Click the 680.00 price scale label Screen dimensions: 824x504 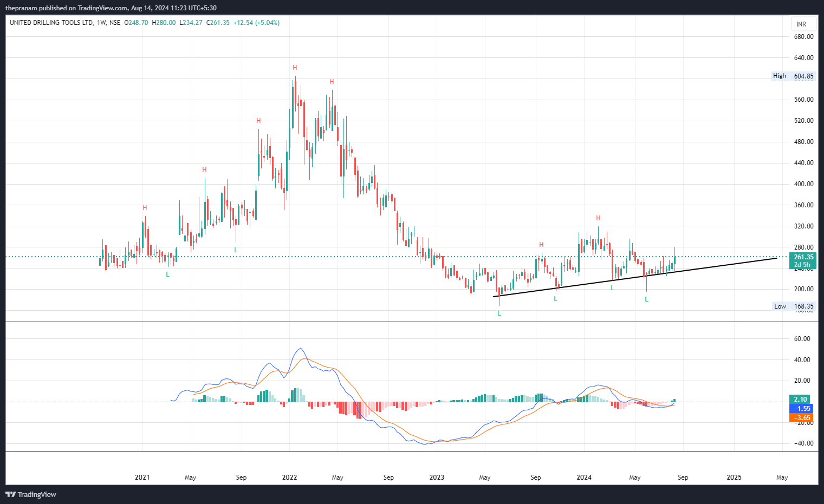803,37
